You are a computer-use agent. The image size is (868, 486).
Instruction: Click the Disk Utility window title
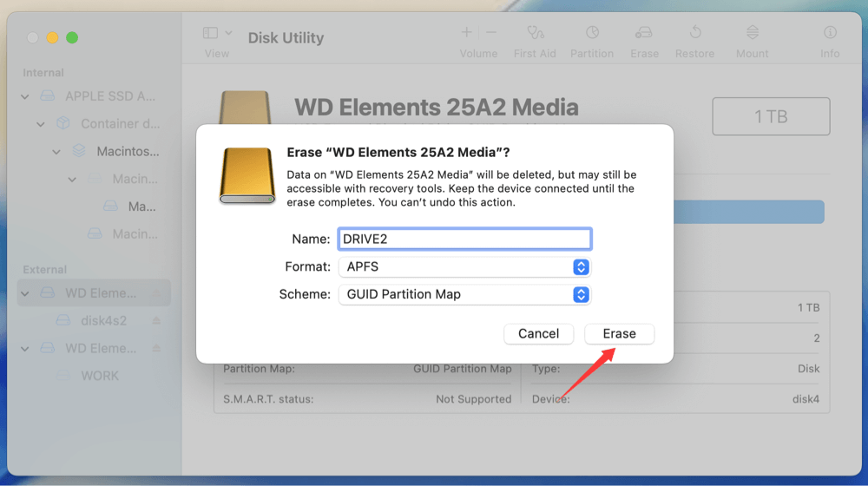[286, 37]
